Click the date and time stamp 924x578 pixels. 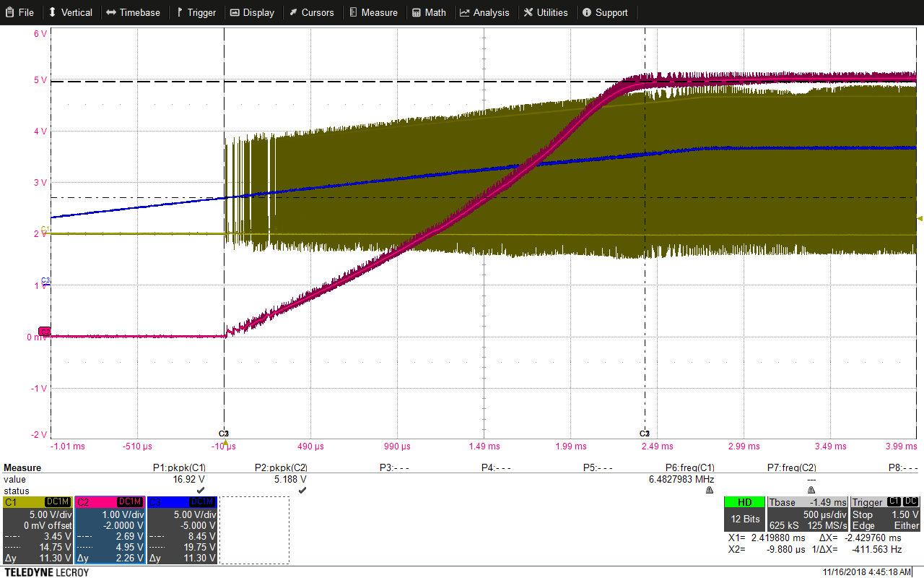867,571
